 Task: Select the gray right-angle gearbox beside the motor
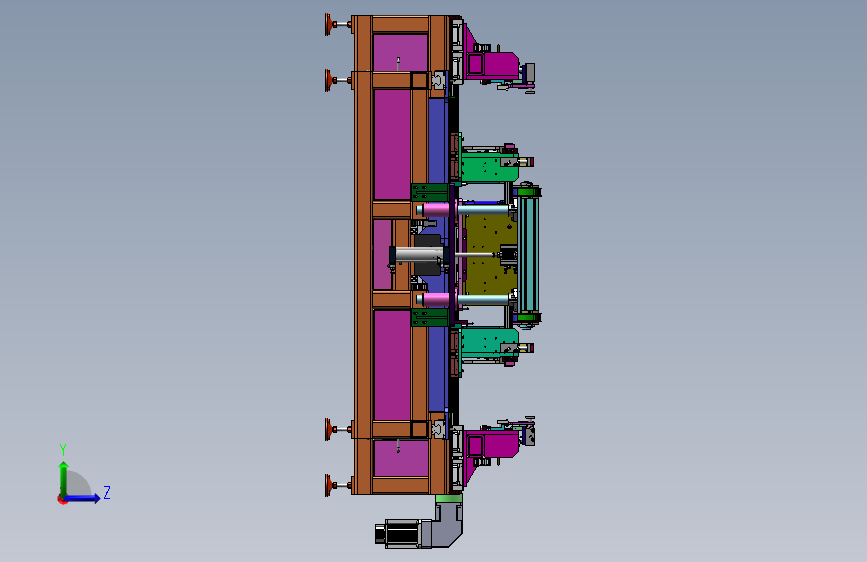(x=445, y=525)
